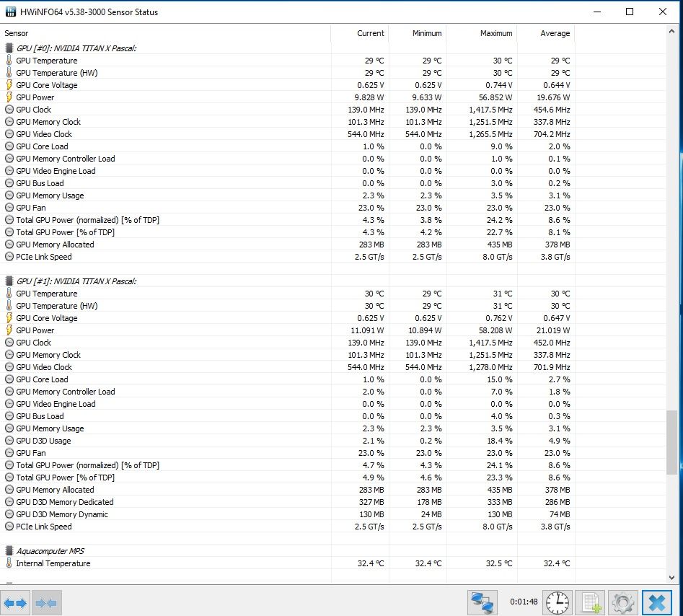Screen dimensions: 683x616
Task: Click the 452.0 MHz average clock value
Action: (x=552, y=343)
